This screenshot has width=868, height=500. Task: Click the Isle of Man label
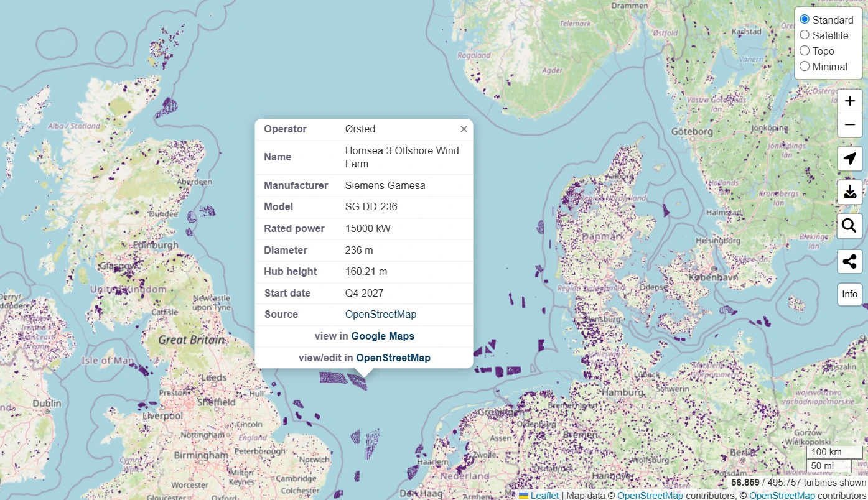108,360
